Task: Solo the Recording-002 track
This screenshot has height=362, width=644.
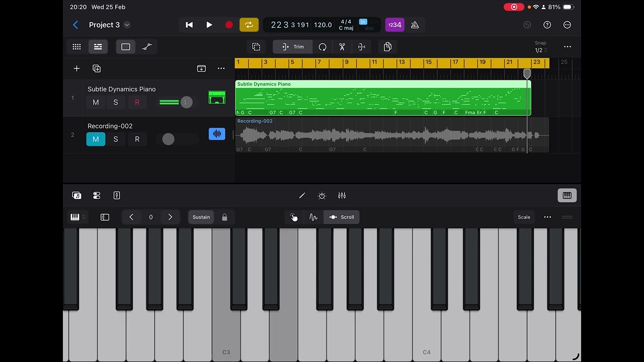Action: 116,139
